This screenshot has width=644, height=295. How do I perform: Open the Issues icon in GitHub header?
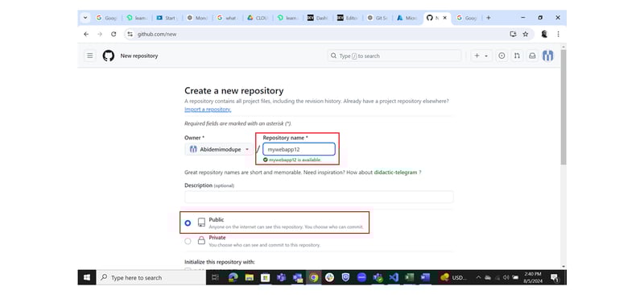pos(502,56)
